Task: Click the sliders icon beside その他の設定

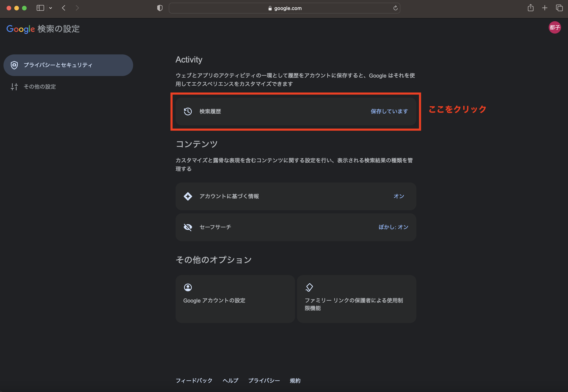Action: pos(14,87)
